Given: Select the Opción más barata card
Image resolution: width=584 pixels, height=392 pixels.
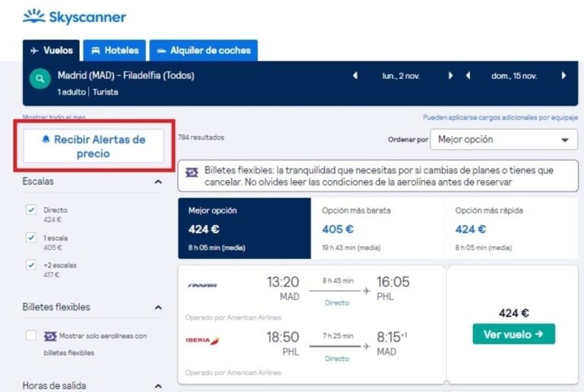Looking at the screenshot, I should (x=377, y=228).
